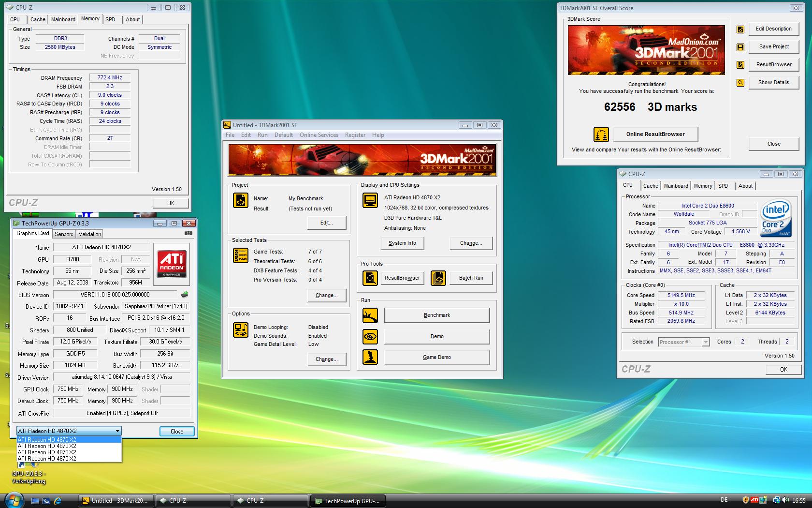Click the Pro Tools ResultBrowser magnifier icon
Viewport: 812px width, 508px height.
[370, 278]
